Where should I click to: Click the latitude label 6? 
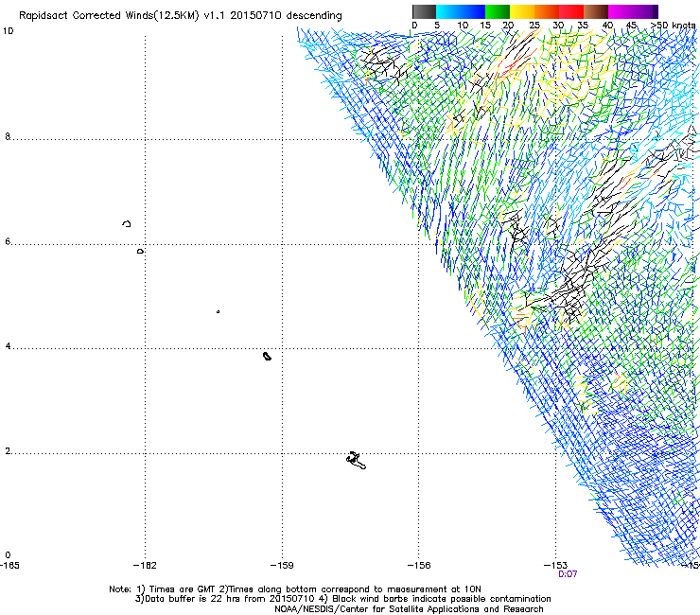[x=8, y=241]
